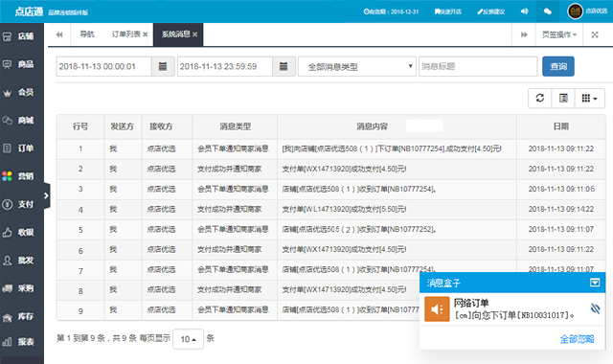Collapse the sidebar with the arrow handle
Image resolution: width=613 pixels, height=364 pixels.
click(47, 195)
